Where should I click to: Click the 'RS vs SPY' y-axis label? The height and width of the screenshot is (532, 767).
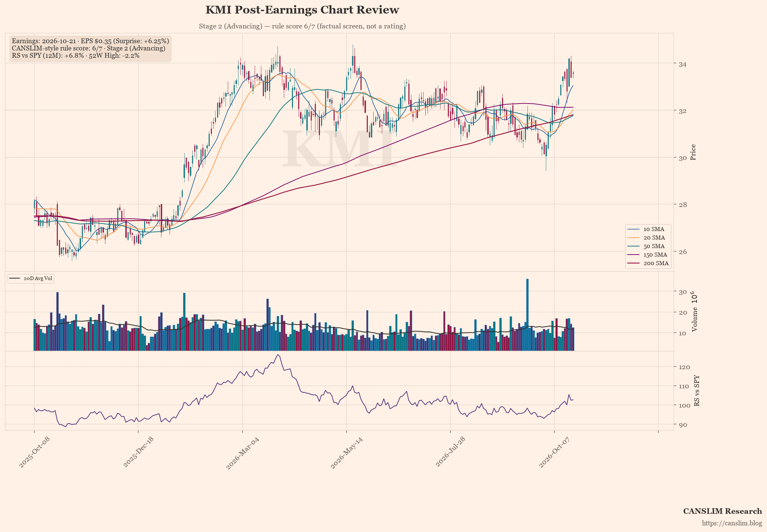696,391
